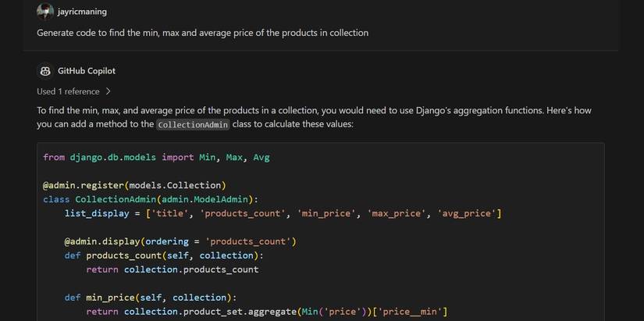The image size is (644, 321).
Task: Click the @admin.register decorator line
Action: click(x=134, y=185)
